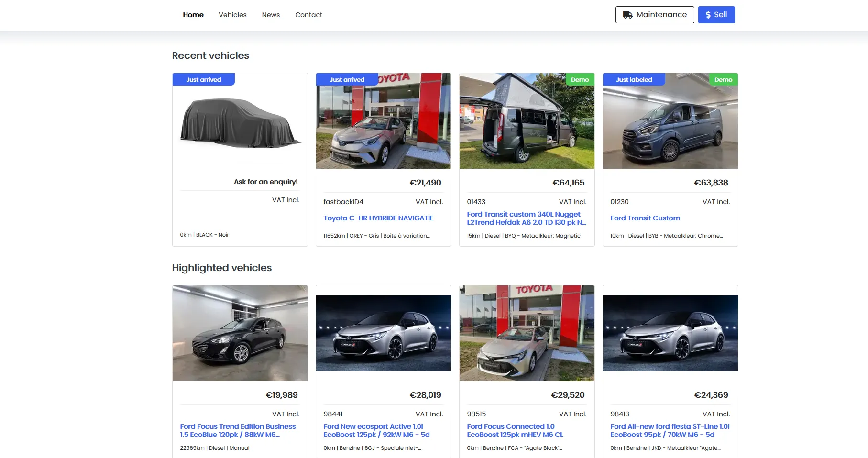Click the €28,019 price
This screenshot has width=868, height=458.
pos(426,395)
